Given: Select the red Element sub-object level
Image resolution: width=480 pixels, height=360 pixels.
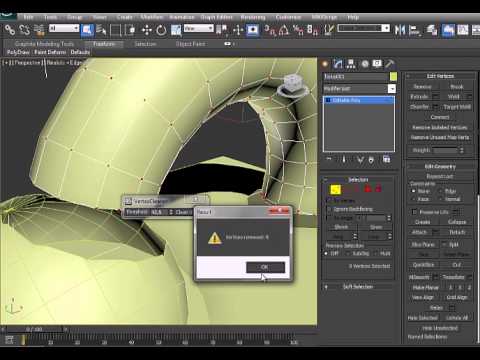Looking at the screenshot, I should click(x=378, y=189).
